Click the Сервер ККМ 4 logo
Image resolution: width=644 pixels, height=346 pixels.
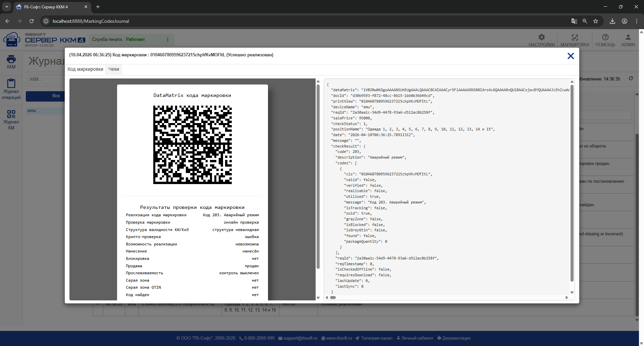[44, 40]
